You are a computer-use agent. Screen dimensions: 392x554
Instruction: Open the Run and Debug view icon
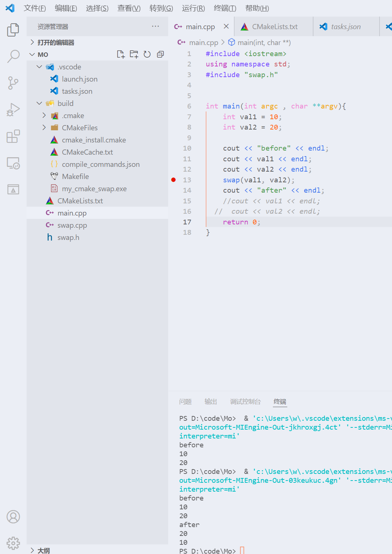pyautogui.click(x=13, y=110)
